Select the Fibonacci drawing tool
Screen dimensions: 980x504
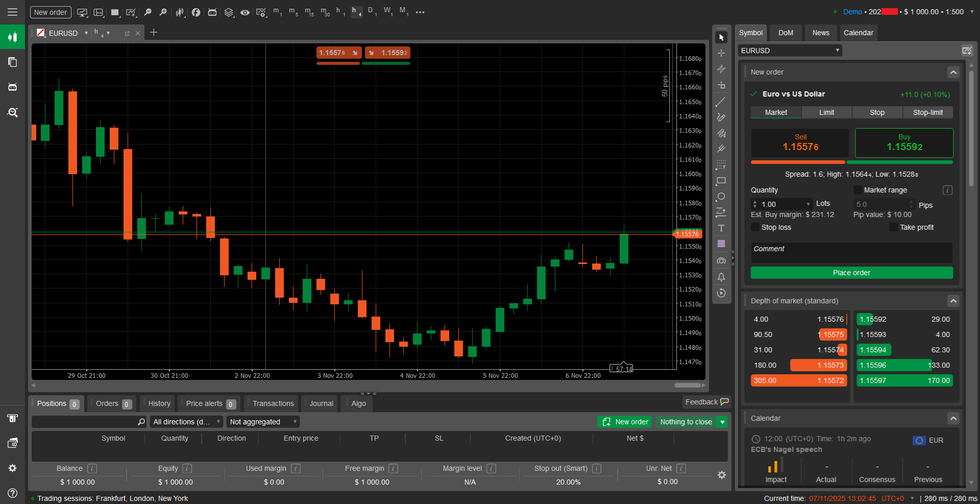point(721,165)
